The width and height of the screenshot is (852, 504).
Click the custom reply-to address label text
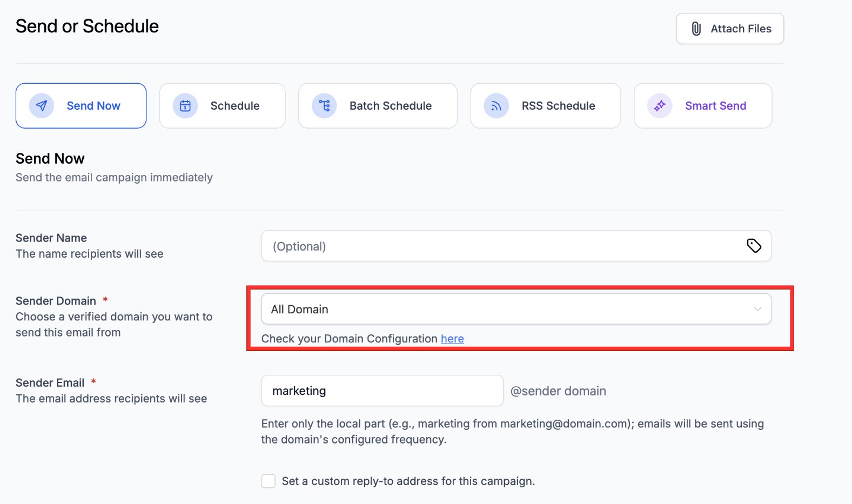coord(408,481)
